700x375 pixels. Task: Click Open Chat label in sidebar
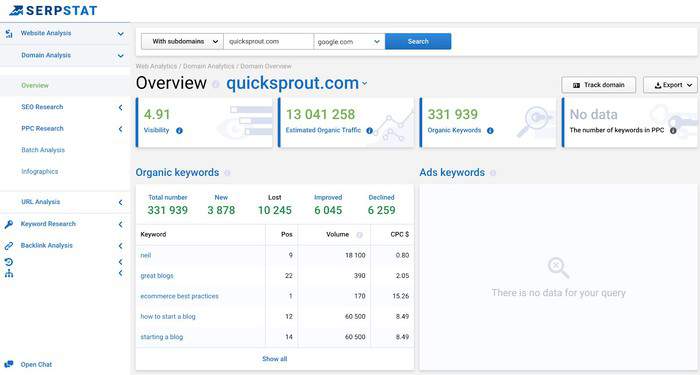(36, 365)
